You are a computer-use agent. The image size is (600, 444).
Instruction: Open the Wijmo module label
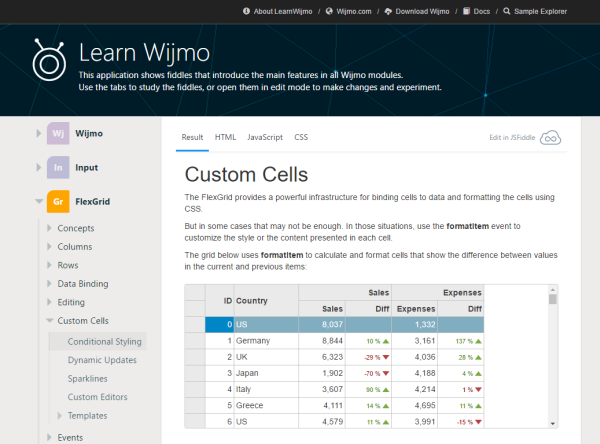[x=89, y=133]
